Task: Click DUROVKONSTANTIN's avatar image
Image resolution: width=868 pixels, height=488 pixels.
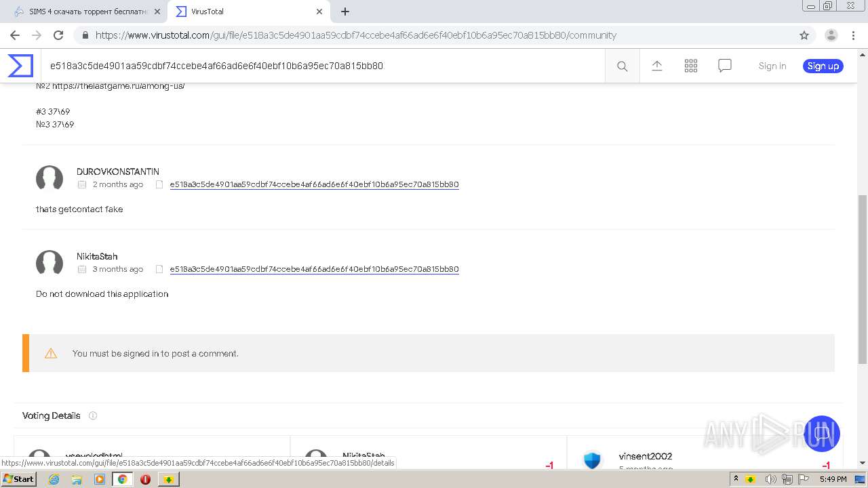Action: (x=50, y=178)
